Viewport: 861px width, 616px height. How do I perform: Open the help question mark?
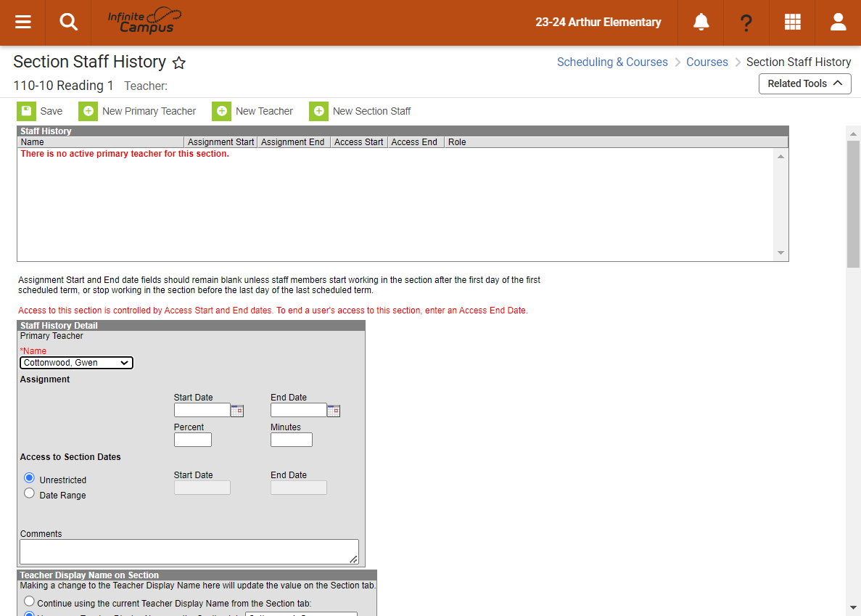(746, 22)
